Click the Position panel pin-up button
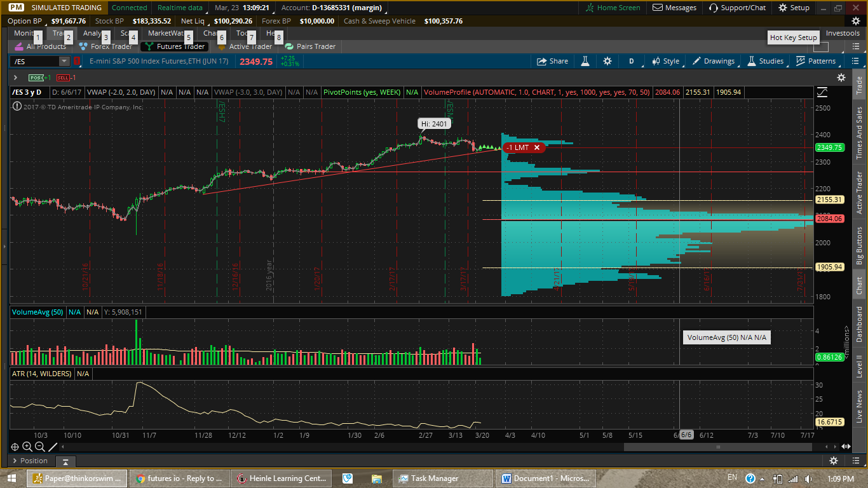Screen dimensions: 868x488 click(x=65, y=461)
